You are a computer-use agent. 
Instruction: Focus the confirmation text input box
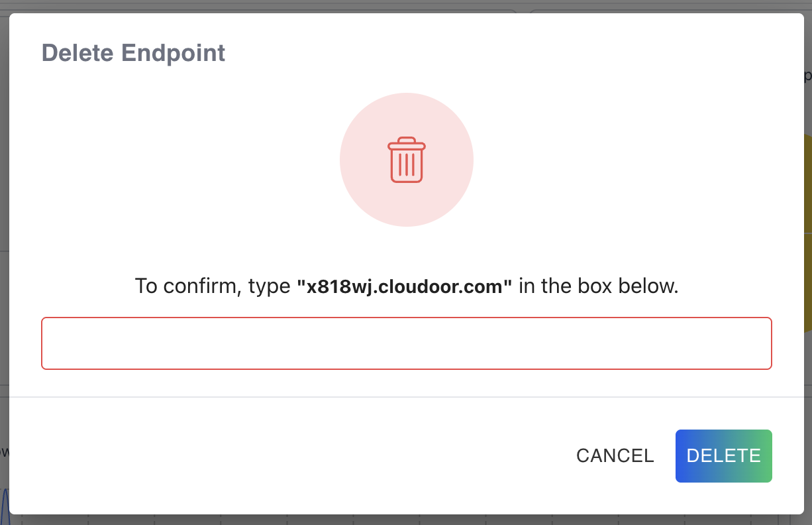pyautogui.click(x=406, y=343)
